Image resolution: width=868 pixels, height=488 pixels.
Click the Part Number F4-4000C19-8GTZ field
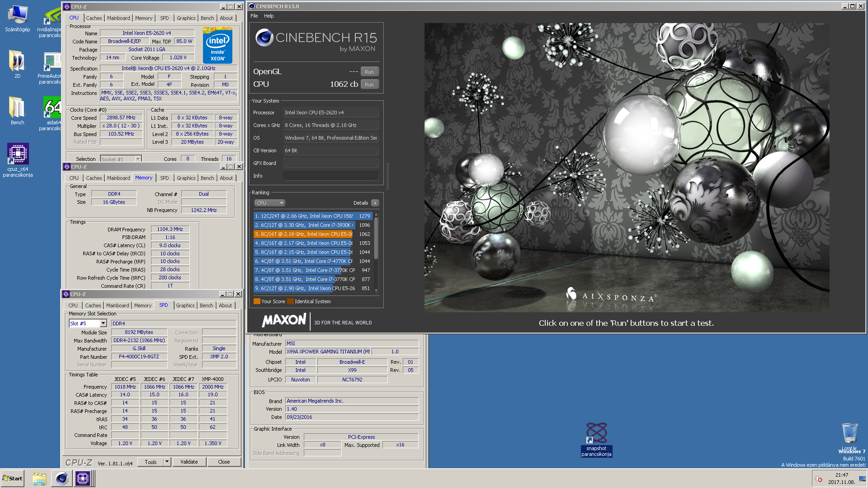tap(139, 357)
